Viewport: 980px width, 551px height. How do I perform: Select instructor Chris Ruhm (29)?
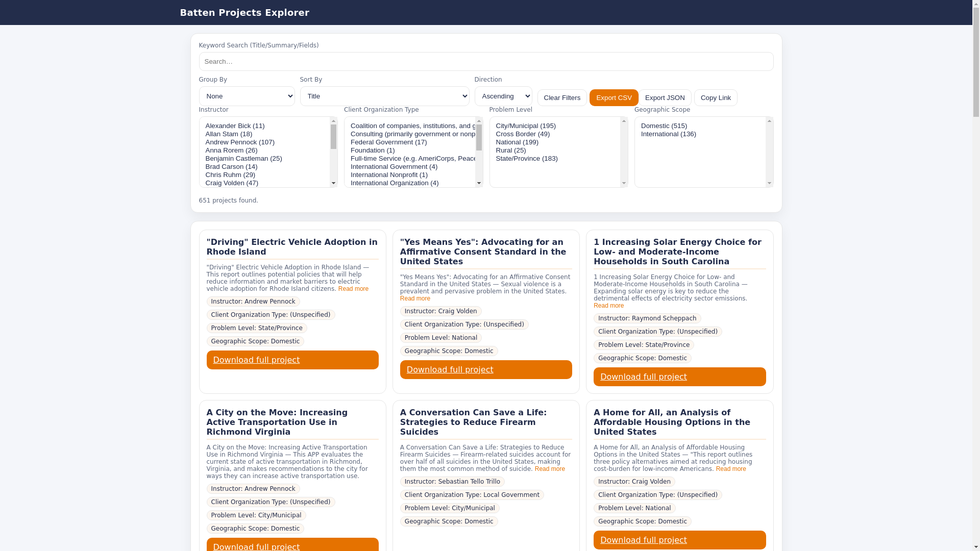(264, 174)
